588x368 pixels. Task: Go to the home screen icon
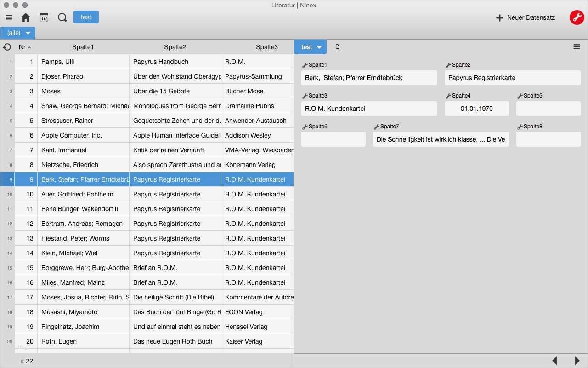[26, 17]
